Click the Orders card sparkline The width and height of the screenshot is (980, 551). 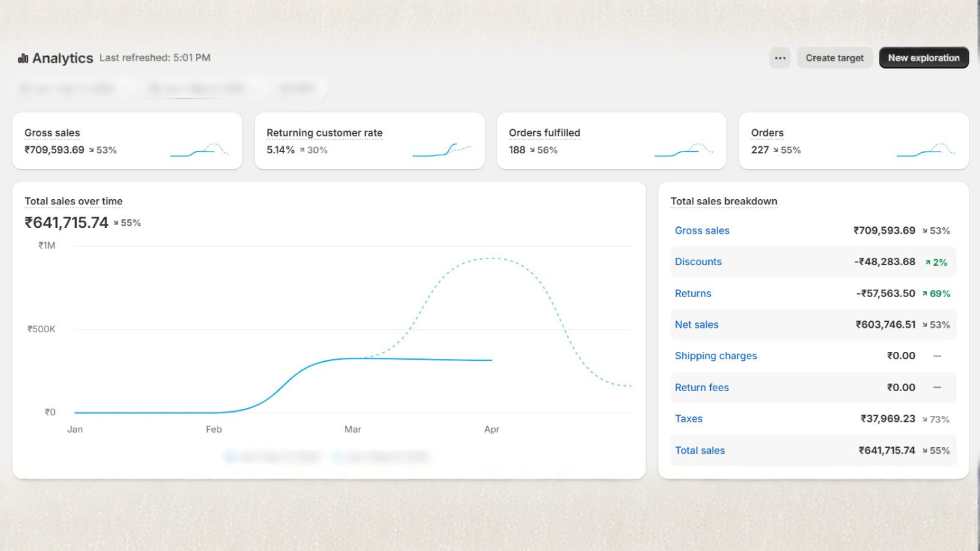pyautogui.click(x=926, y=150)
